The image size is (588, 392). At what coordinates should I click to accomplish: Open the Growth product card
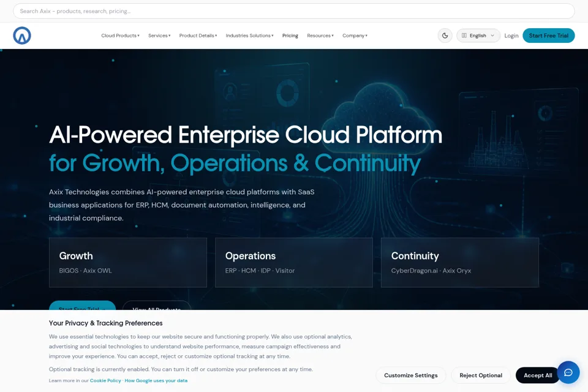tap(128, 263)
